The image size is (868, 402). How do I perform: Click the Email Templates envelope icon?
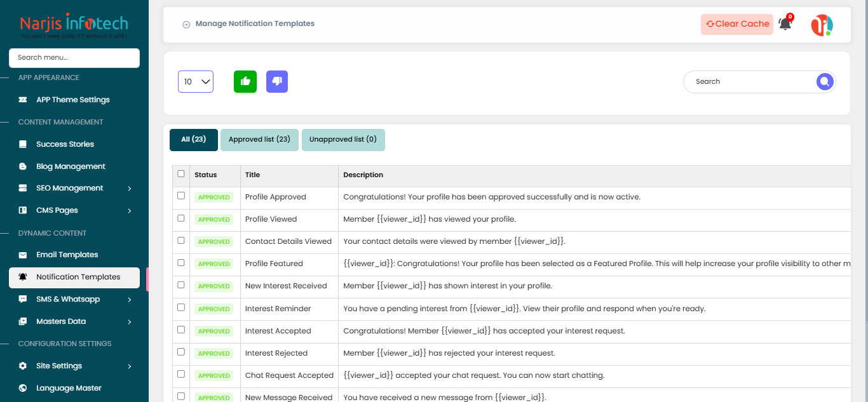click(x=23, y=255)
